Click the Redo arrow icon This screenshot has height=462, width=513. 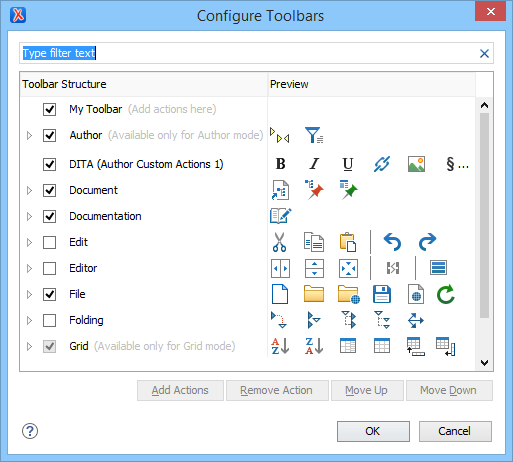pos(427,242)
